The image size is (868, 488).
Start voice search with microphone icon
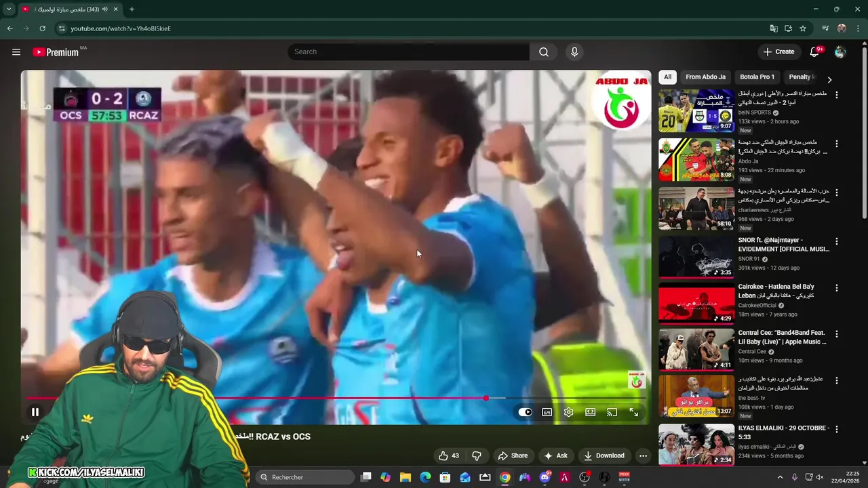point(574,52)
